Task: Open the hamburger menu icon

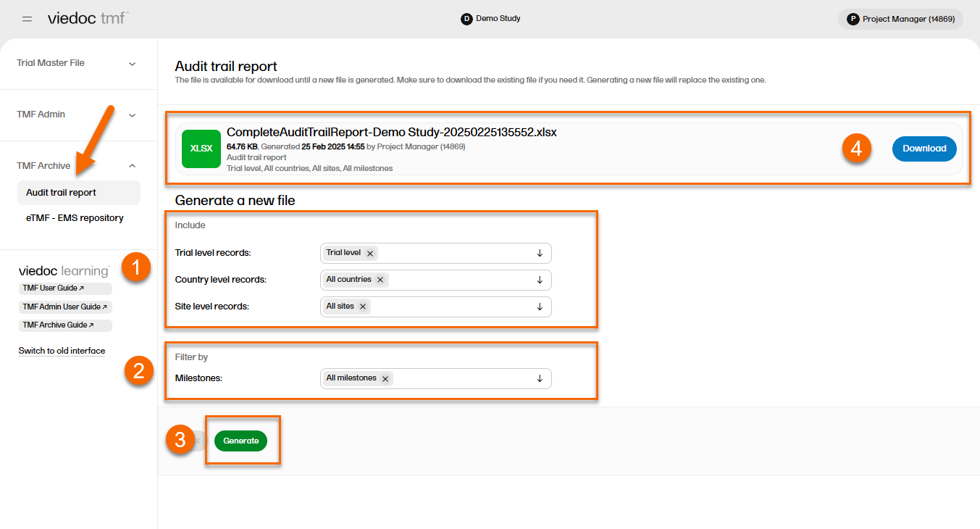Action: [27, 19]
